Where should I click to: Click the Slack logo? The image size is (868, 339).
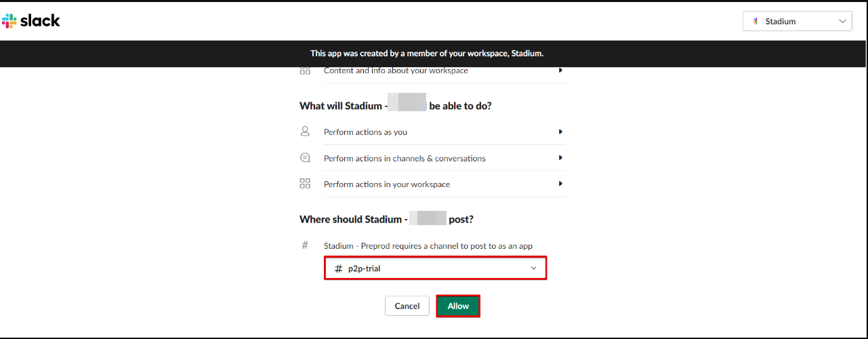(31, 20)
